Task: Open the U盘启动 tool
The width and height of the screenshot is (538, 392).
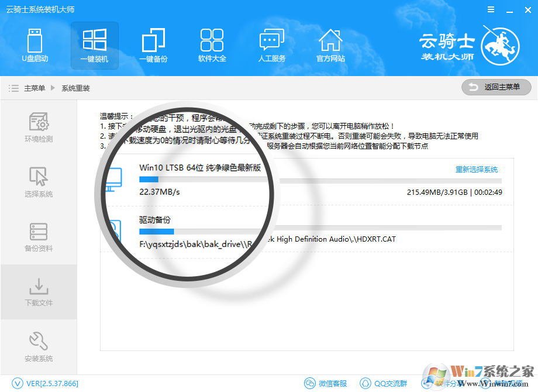Action: click(x=35, y=45)
